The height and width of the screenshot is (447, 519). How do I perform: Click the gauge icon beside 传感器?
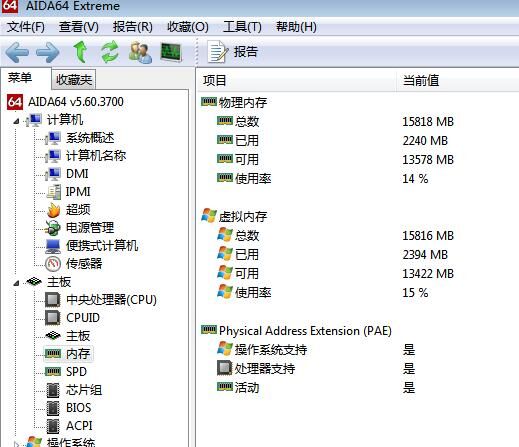click(x=53, y=264)
